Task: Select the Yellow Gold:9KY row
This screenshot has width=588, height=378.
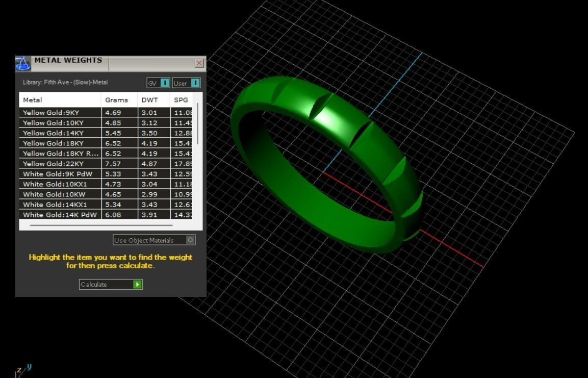Action: pyautogui.click(x=106, y=113)
